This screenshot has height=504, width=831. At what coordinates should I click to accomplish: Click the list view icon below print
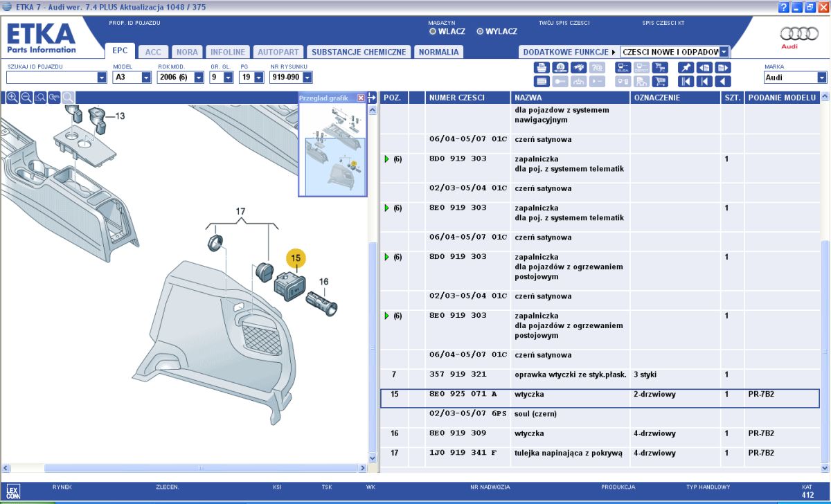point(542,81)
